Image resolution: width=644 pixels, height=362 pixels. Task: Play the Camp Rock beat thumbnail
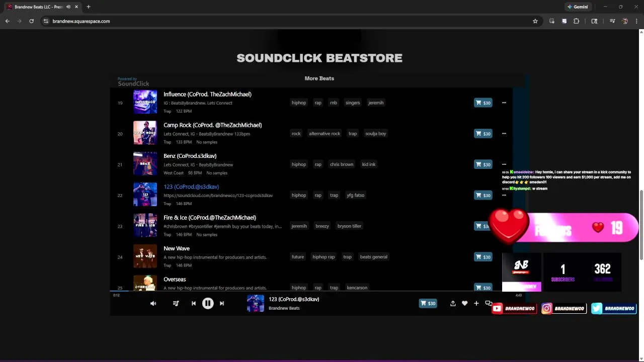pyautogui.click(x=145, y=133)
